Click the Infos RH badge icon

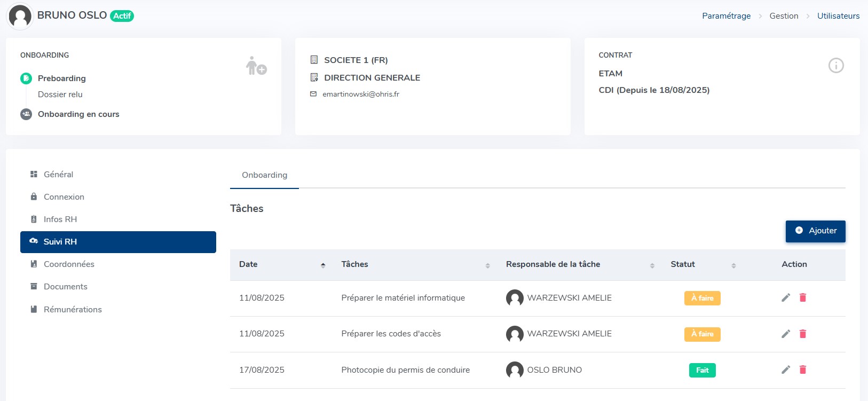pyautogui.click(x=34, y=219)
